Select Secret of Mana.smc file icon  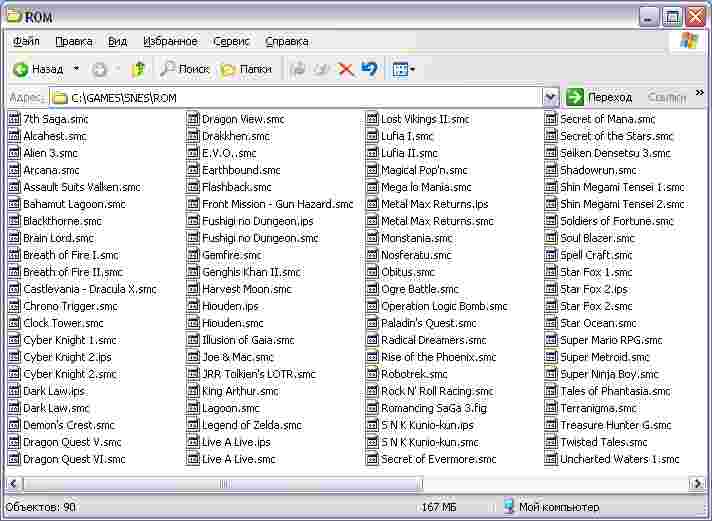551,119
